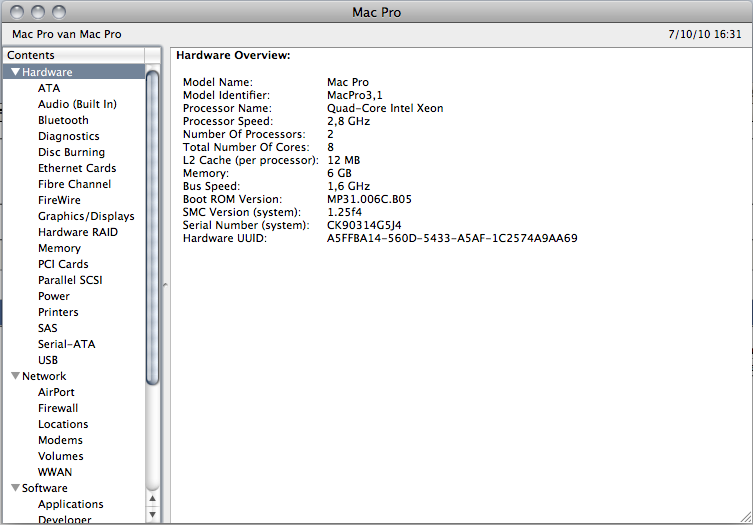Click the Boot ROM Version value
The image size is (753, 525).
[x=369, y=199]
